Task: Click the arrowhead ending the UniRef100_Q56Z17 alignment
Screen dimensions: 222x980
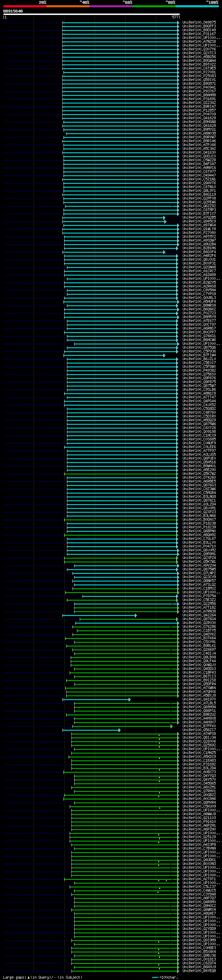Action: [x=120, y=730]
